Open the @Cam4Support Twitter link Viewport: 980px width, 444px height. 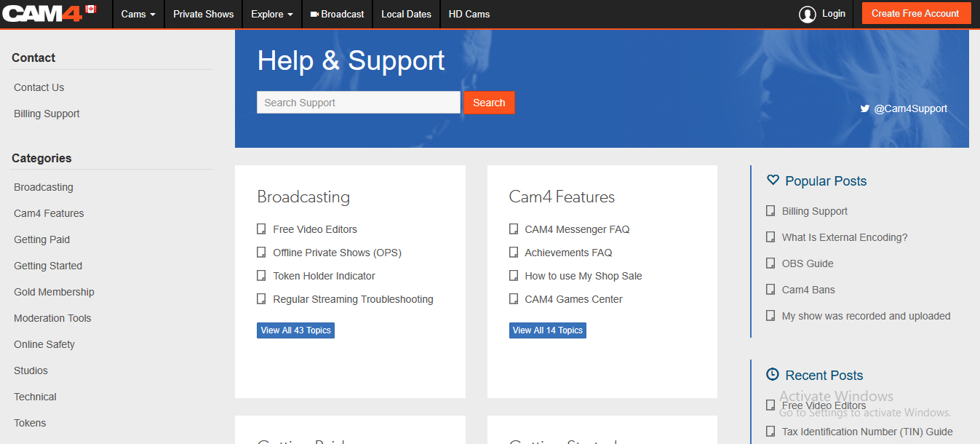910,108
